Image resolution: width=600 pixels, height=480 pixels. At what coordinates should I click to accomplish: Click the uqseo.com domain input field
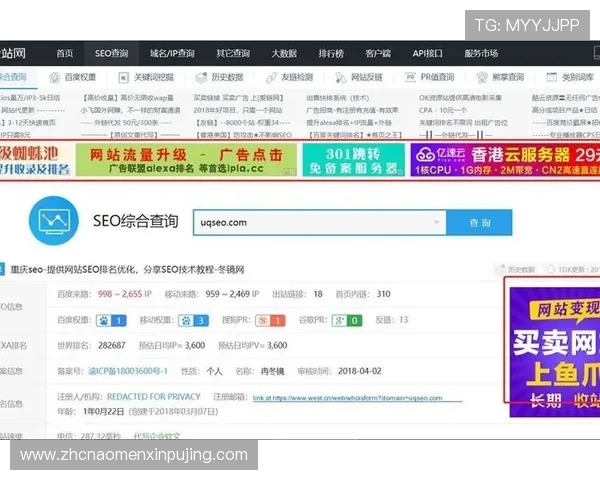click(320, 222)
